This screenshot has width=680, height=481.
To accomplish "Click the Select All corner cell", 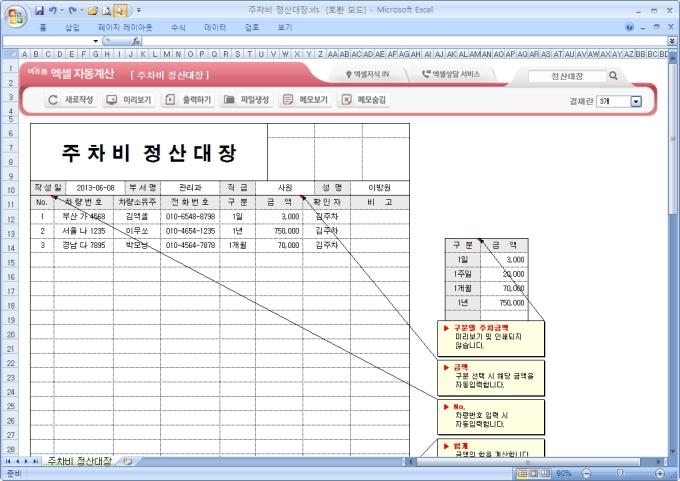I will (10, 54).
